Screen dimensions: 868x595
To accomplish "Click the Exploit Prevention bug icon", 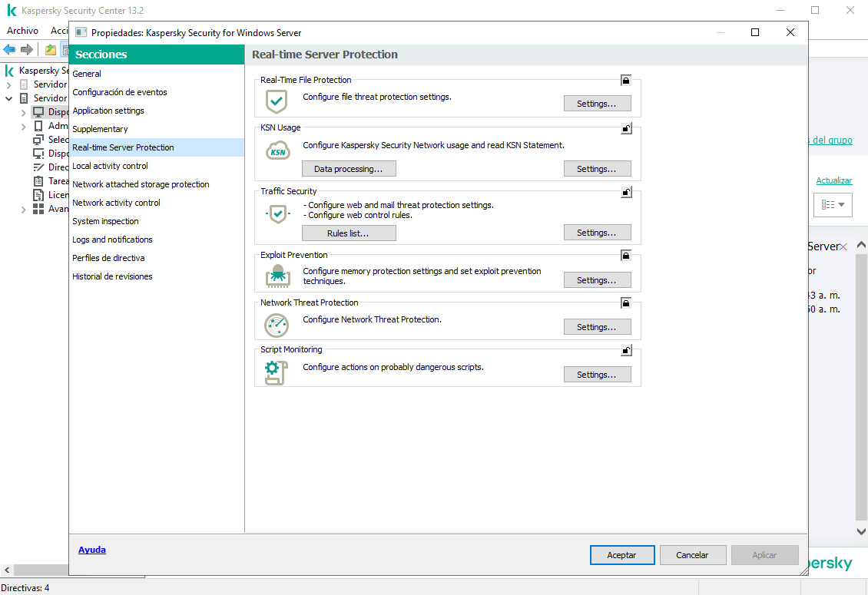I will coord(276,275).
